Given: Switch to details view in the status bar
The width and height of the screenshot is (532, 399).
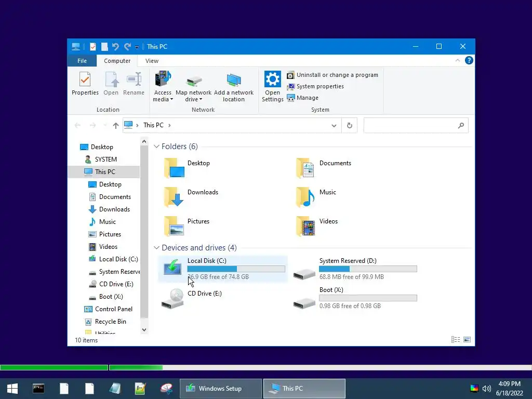Looking at the screenshot, I should point(456,340).
